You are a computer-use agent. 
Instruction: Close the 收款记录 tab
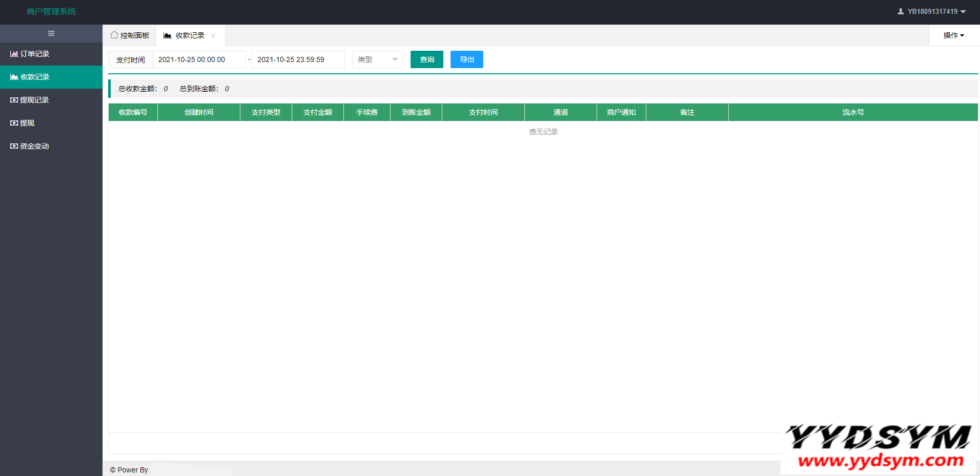tap(213, 35)
